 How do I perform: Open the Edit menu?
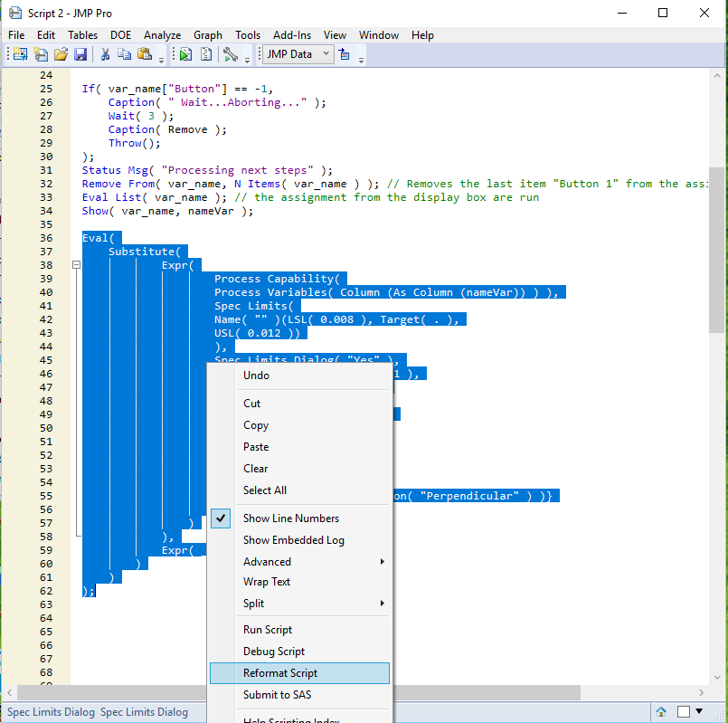tap(46, 35)
